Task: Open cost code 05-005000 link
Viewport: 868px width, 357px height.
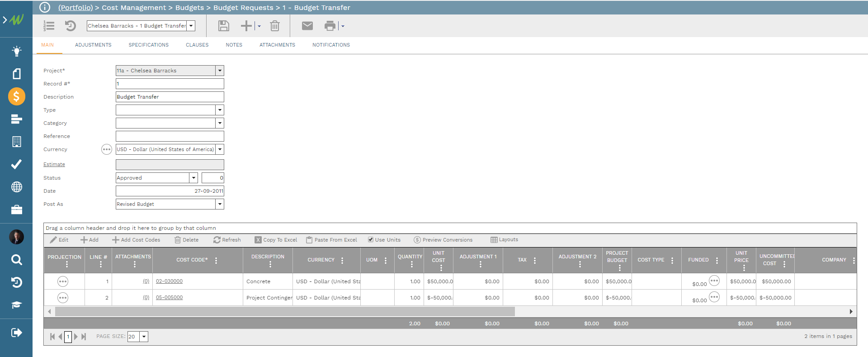Action: (x=169, y=297)
